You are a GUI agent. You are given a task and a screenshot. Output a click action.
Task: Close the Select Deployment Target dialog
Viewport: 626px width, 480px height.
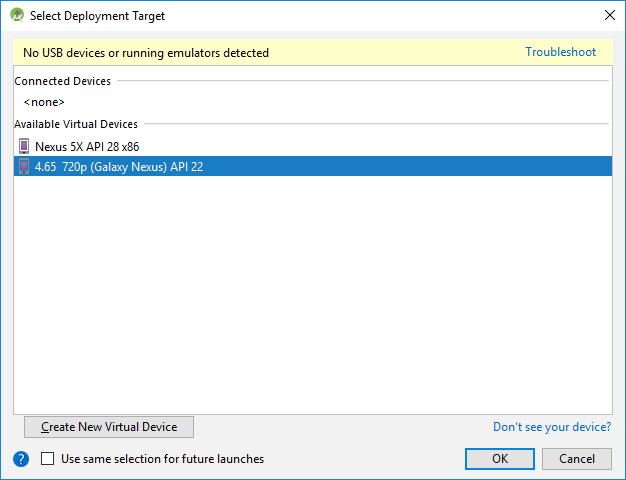[x=609, y=16]
